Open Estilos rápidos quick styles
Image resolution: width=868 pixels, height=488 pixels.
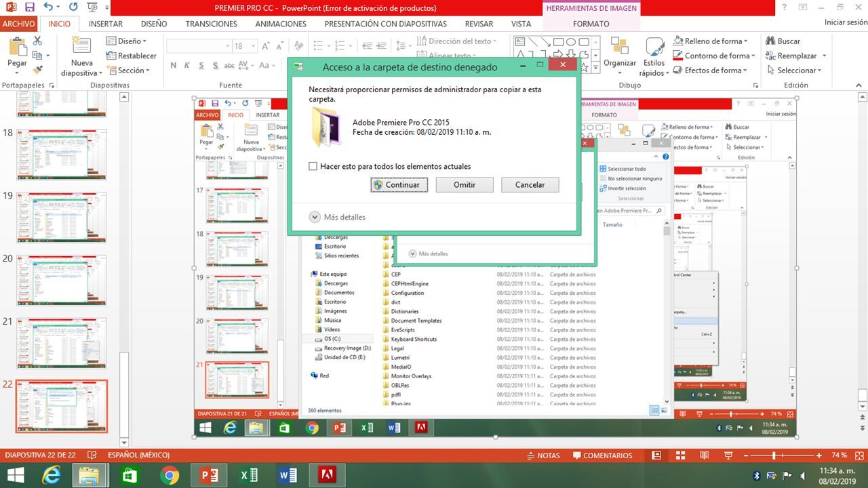(x=654, y=58)
